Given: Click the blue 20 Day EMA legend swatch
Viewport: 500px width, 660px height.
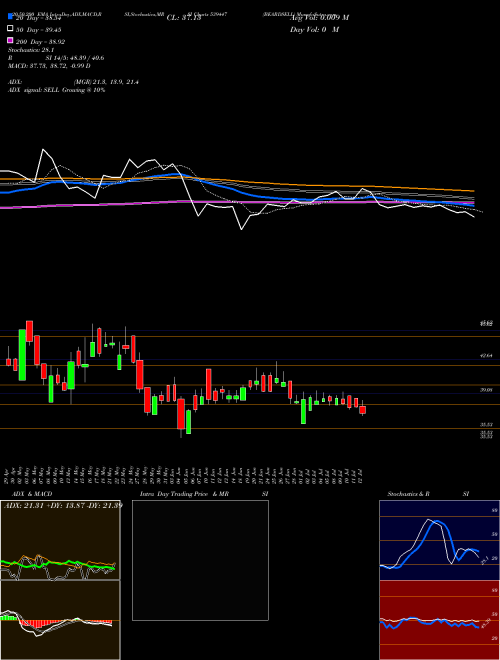Looking at the screenshot, I should coord(10,17).
